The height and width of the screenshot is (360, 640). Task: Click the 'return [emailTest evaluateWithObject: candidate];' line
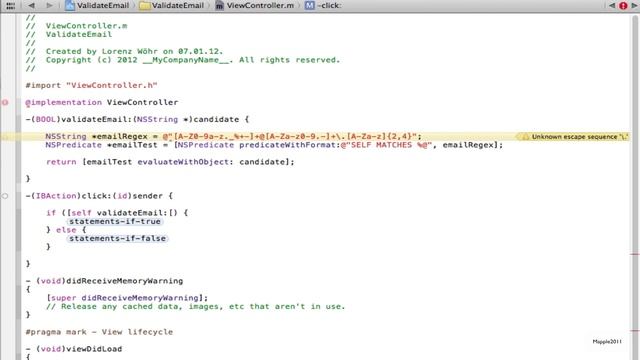(170, 162)
